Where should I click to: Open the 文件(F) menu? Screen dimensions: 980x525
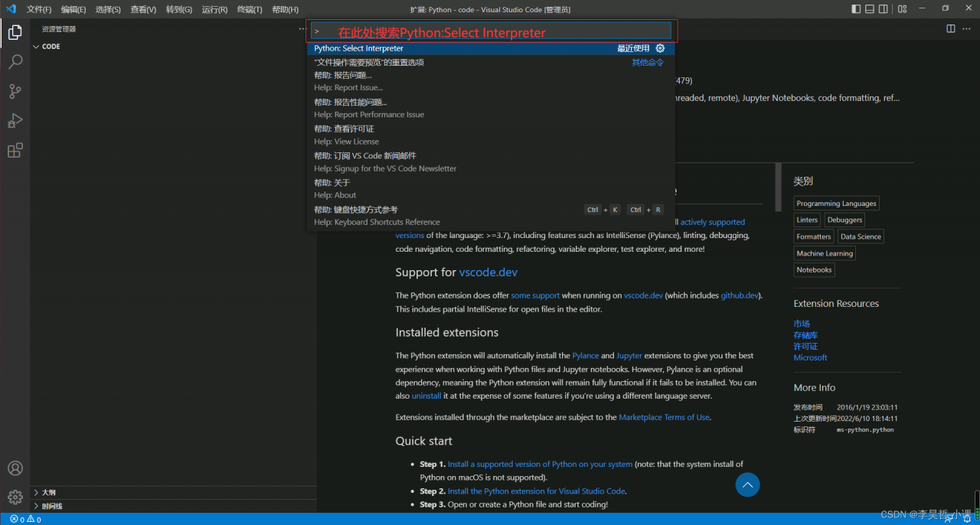[x=39, y=9]
